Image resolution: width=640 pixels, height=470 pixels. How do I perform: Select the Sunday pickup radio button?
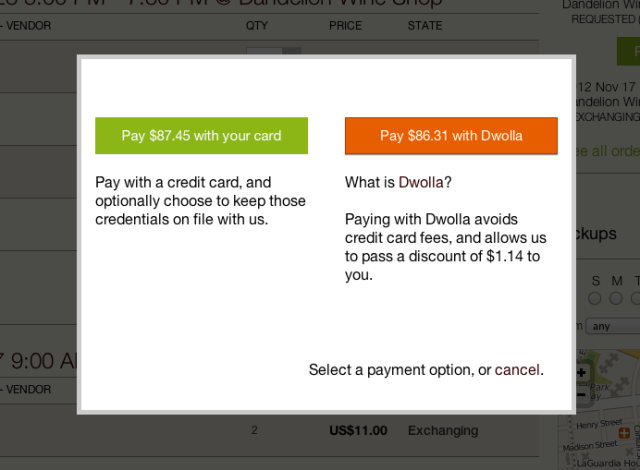596,298
